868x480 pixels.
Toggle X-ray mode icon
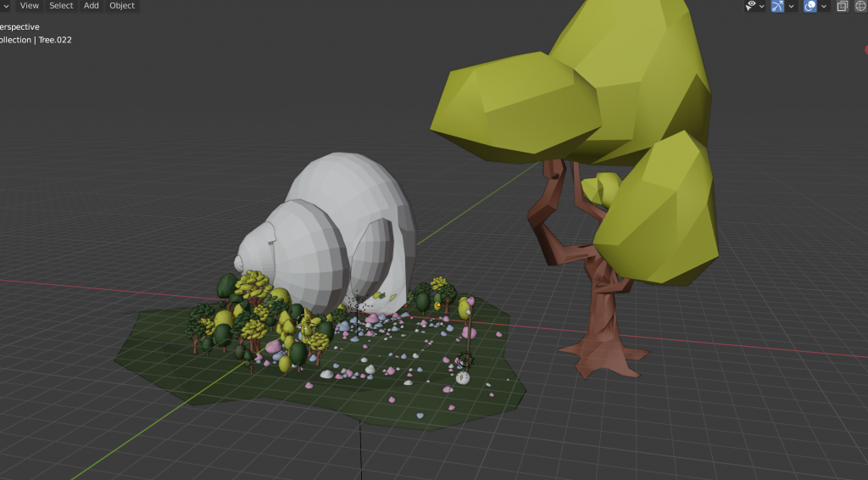[x=843, y=6]
